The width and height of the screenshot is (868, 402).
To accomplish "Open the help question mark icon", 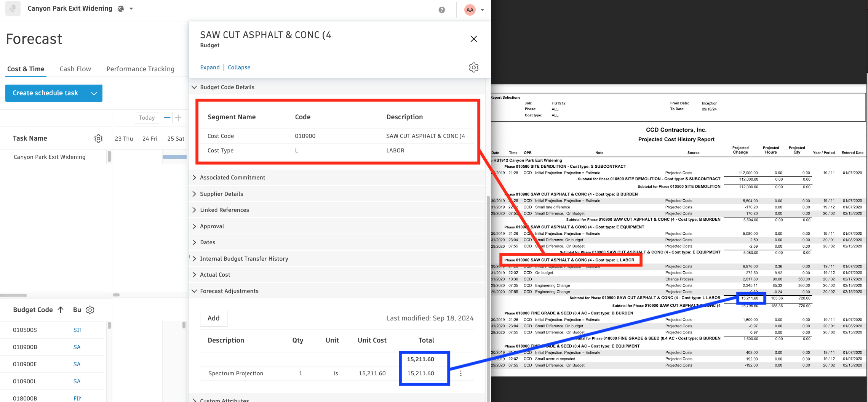I will [441, 10].
